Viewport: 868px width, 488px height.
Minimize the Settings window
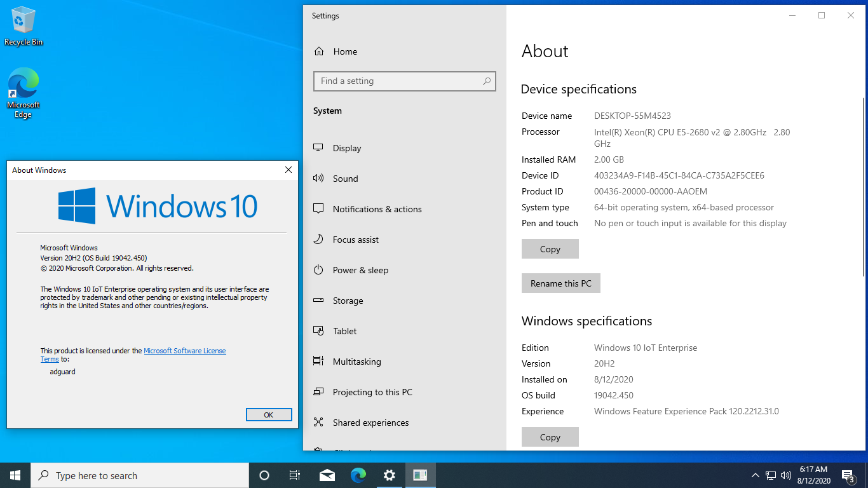click(792, 15)
